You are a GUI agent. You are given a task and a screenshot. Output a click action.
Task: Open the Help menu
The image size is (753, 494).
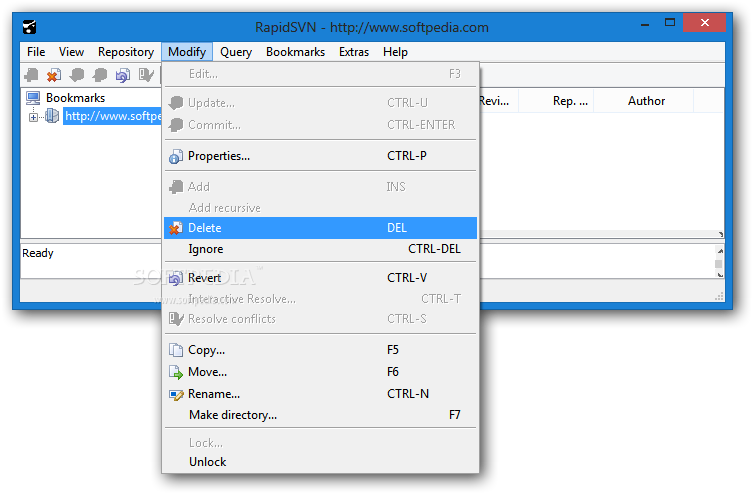[x=395, y=52]
